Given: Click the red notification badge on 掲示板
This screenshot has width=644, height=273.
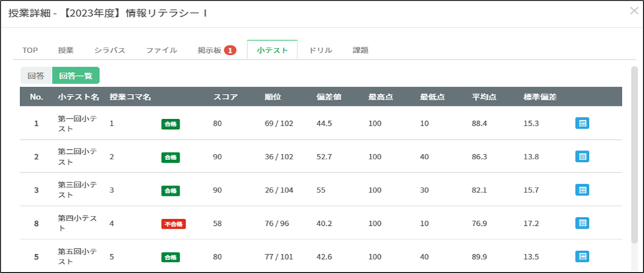Looking at the screenshot, I should coord(230,50).
